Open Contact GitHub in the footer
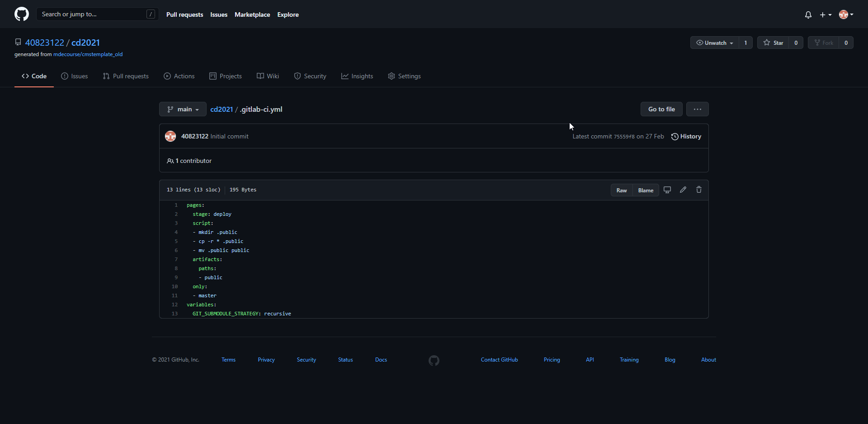The image size is (868, 424). [x=500, y=360]
